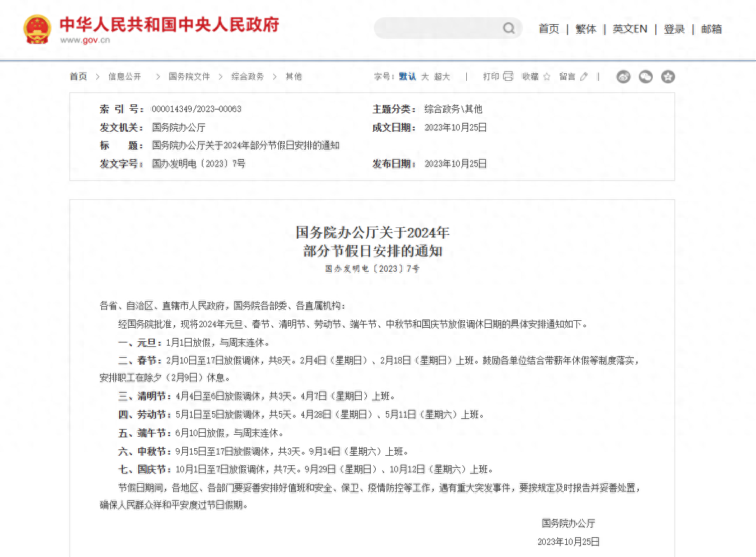Go to 国务院文件 breadcrumb
The height and width of the screenshot is (557, 756).
pos(189,76)
